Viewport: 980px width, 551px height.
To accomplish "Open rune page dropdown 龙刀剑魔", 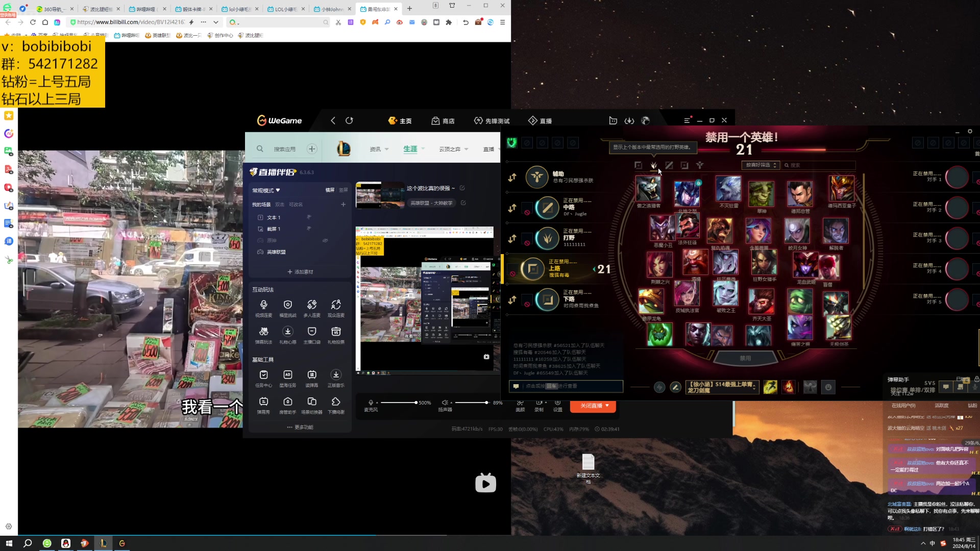I will (x=722, y=387).
